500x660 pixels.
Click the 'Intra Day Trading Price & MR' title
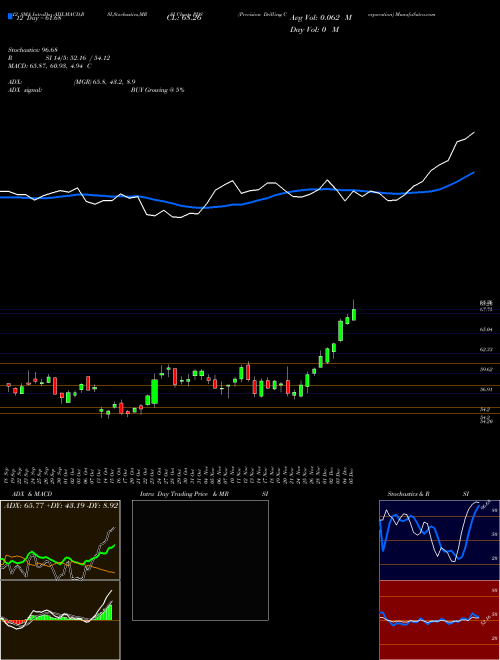[x=184, y=494]
